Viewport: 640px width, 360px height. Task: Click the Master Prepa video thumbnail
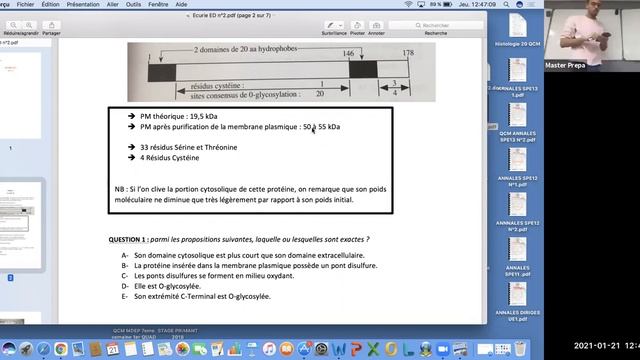pyautogui.click(x=592, y=36)
